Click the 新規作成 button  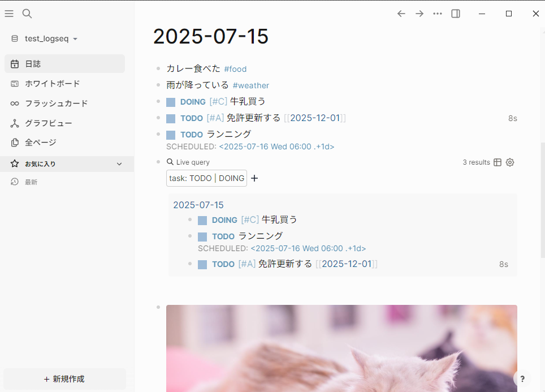pos(64,379)
